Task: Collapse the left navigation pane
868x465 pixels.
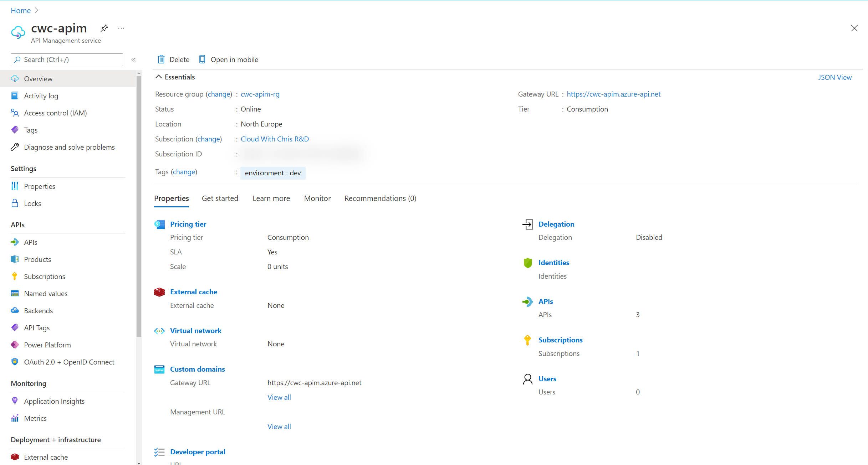Action: tap(133, 60)
